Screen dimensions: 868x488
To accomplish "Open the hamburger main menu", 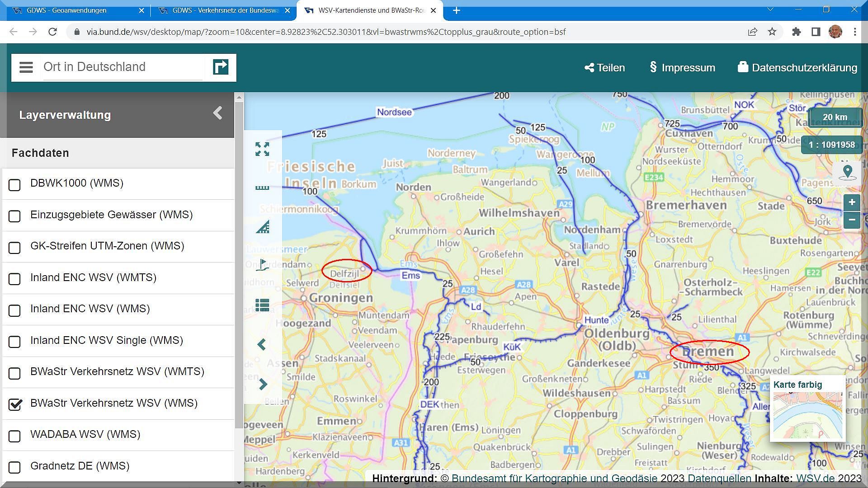I will tap(26, 67).
